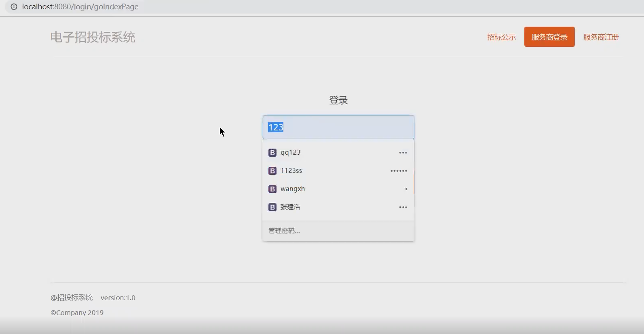Open the 招标公示 link
644x334 pixels.
[502, 37]
